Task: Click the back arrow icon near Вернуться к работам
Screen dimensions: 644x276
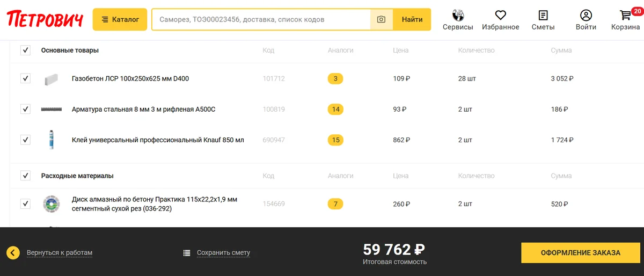Action: coord(13,252)
